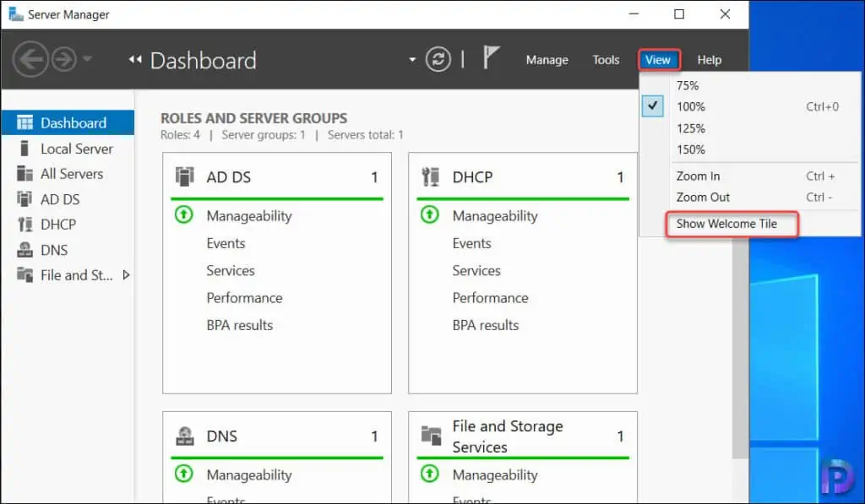Click the DNS sidebar icon
Image resolution: width=865 pixels, height=504 pixels.
pos(24,250)
